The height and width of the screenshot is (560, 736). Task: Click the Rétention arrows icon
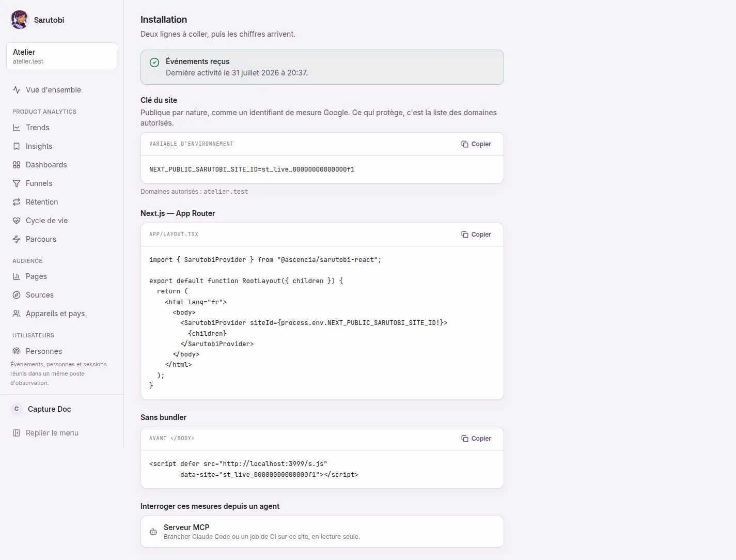tap(17, 202)
